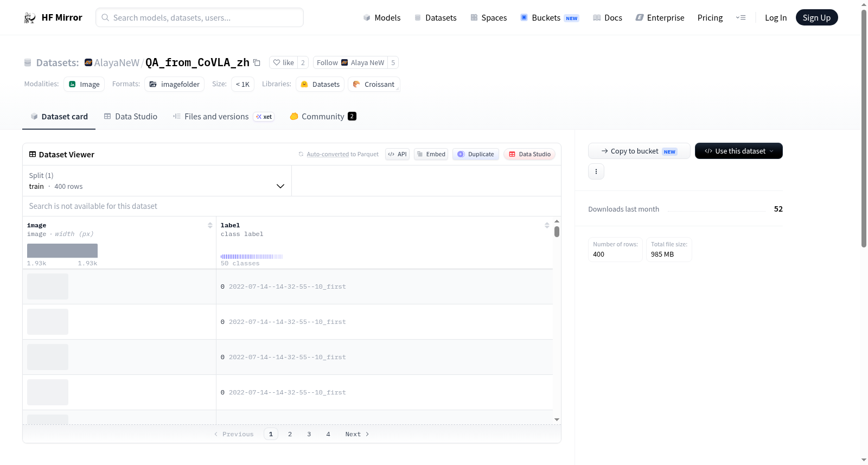
Task: Click the table scroll up arrow
Action: (x=557, y=221)
